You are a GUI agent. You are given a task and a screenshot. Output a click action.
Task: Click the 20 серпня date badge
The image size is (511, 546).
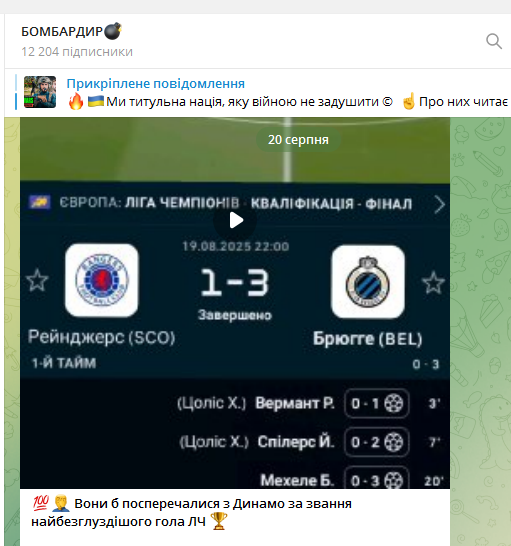click(x=298, y=140)
